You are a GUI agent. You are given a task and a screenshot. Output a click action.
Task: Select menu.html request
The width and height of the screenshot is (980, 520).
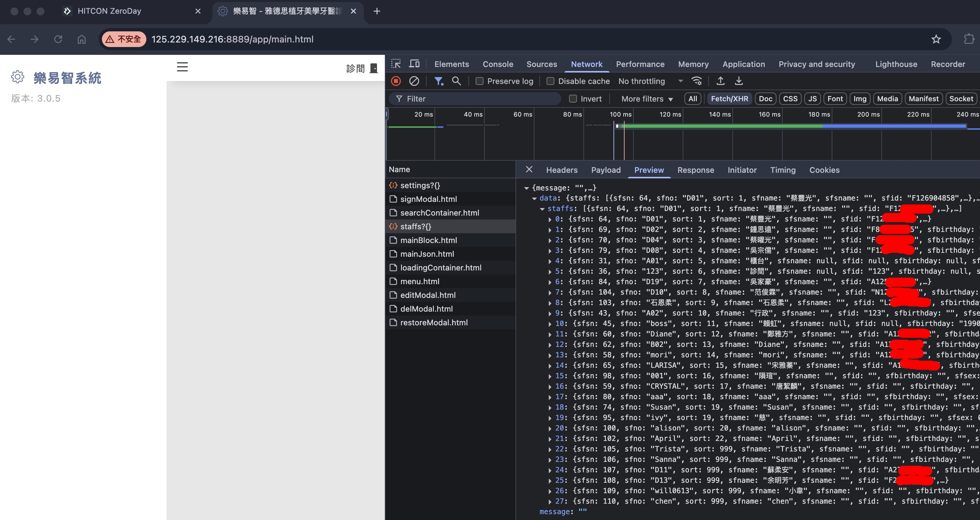[450, 281]
